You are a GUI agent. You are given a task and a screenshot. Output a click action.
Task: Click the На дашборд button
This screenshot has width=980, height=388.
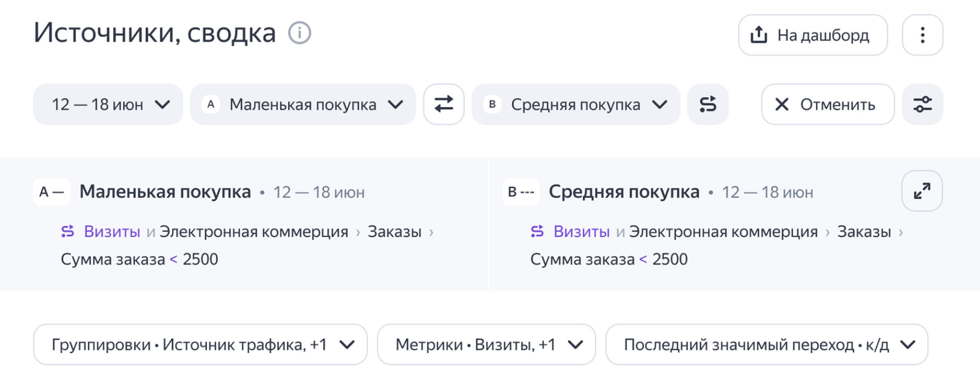(x=813, y=34)
